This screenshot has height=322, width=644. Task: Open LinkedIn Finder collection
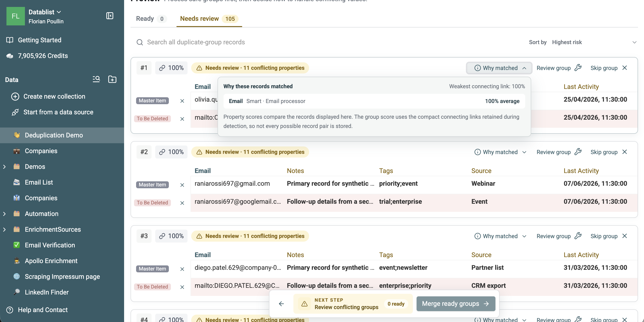62,292
